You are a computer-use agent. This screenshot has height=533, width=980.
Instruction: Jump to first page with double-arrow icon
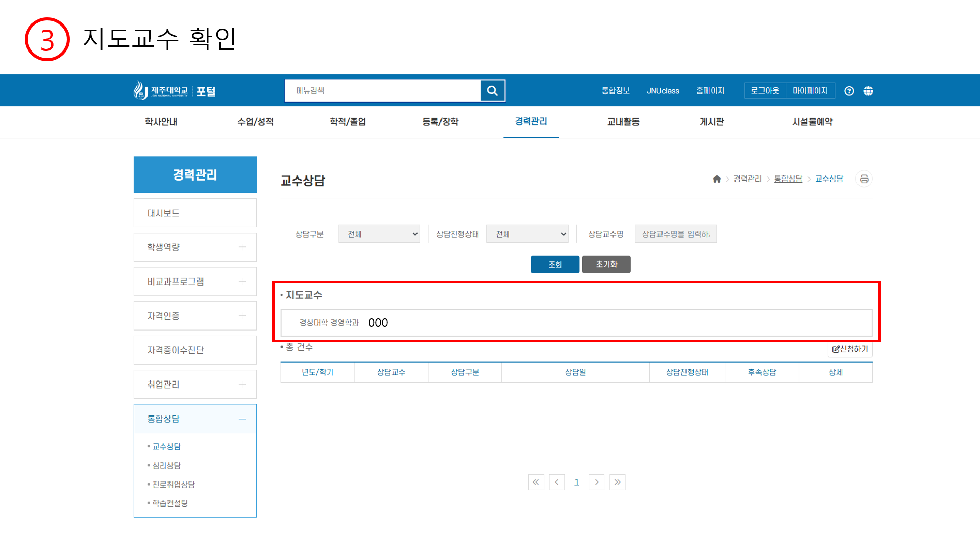click(536, 482)
